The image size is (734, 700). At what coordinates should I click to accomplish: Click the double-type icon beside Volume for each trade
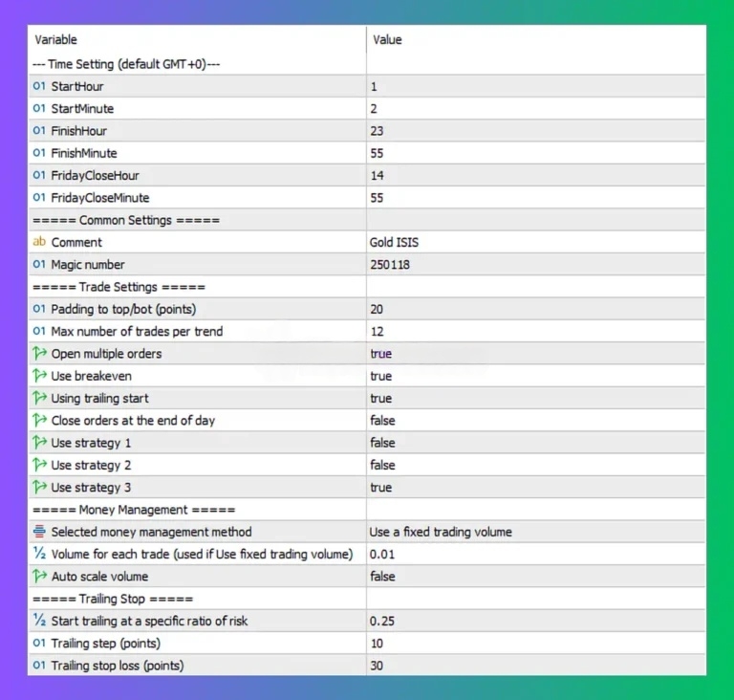tap(39, 555)
